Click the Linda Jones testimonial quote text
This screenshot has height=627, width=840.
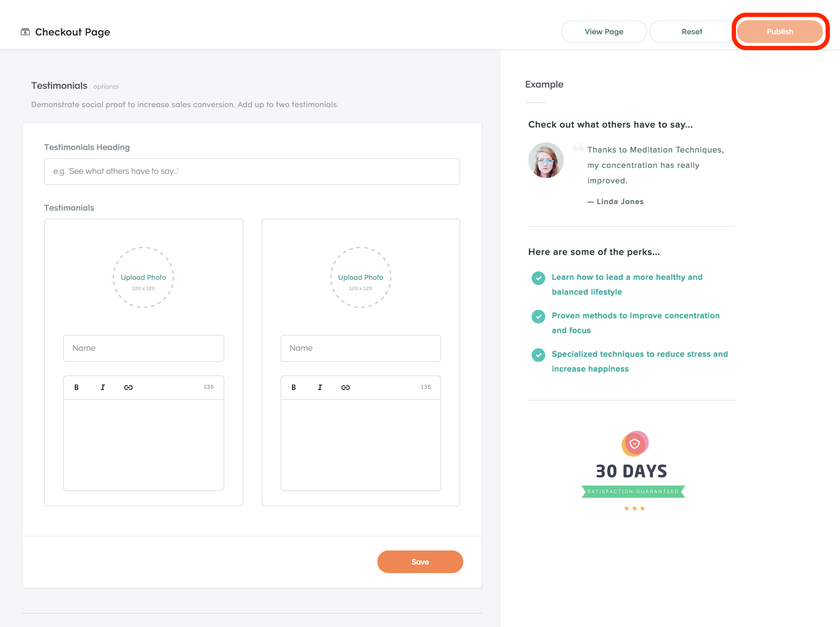coord(656,165)
